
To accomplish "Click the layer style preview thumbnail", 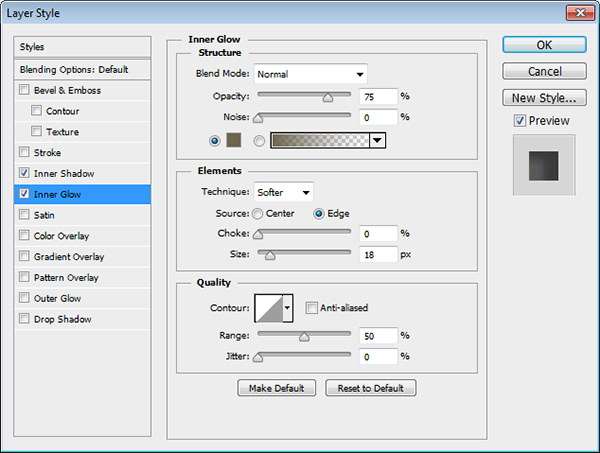I will click(543, 165).
